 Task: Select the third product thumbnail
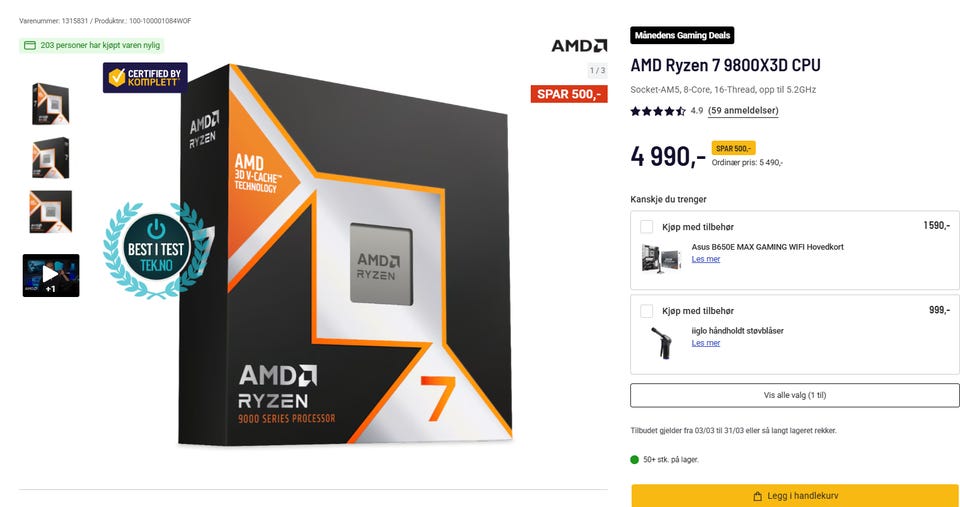pyautogui.click(x=50, y=212)
